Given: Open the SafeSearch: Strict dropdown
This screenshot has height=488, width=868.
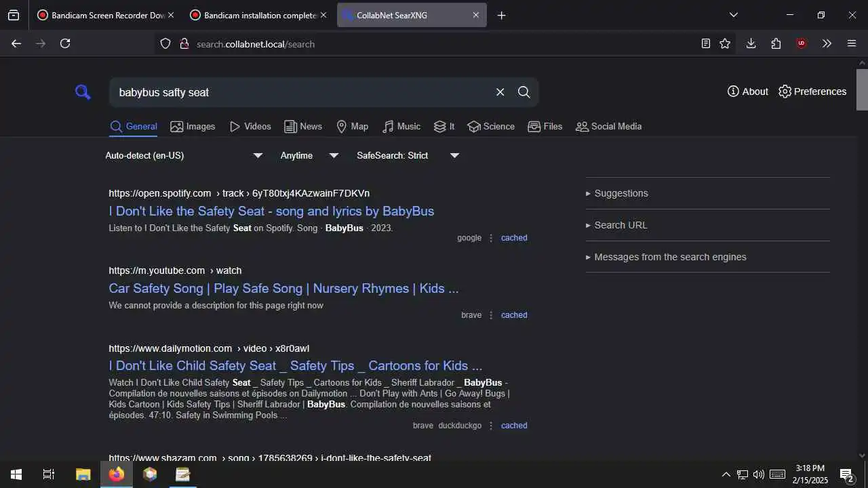Looking at the screenshot, I should pos(408,156).
